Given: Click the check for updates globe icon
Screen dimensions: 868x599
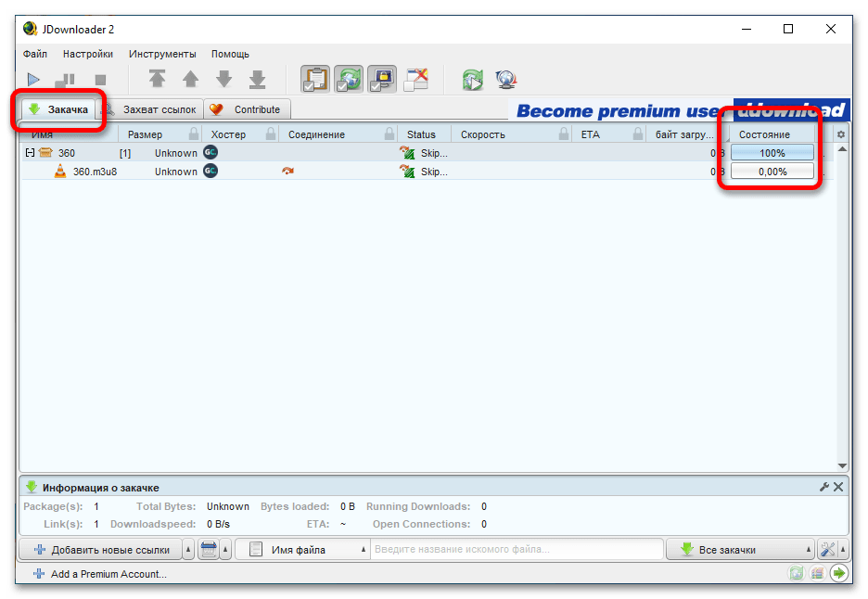Looking at the screenshot, I should [506, 80].
